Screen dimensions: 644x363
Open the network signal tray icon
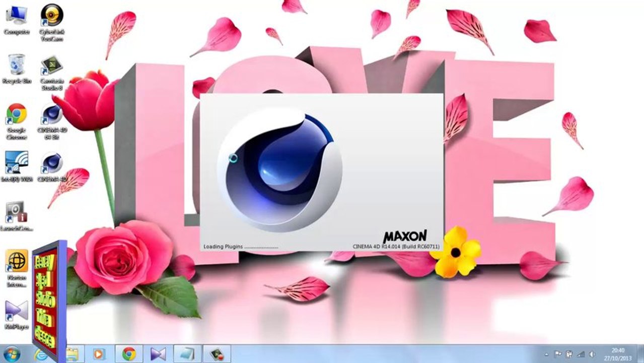click(x=581, y=354)
